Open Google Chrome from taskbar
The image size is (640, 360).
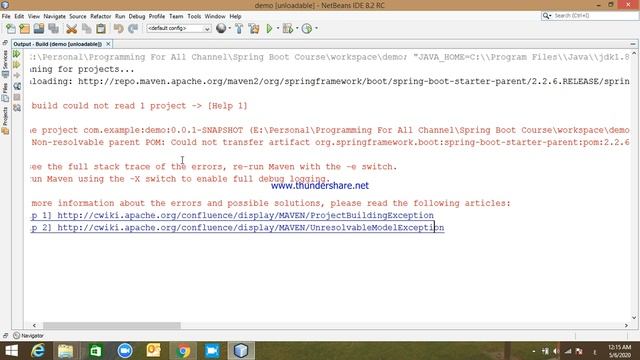[x=183, y=351]
